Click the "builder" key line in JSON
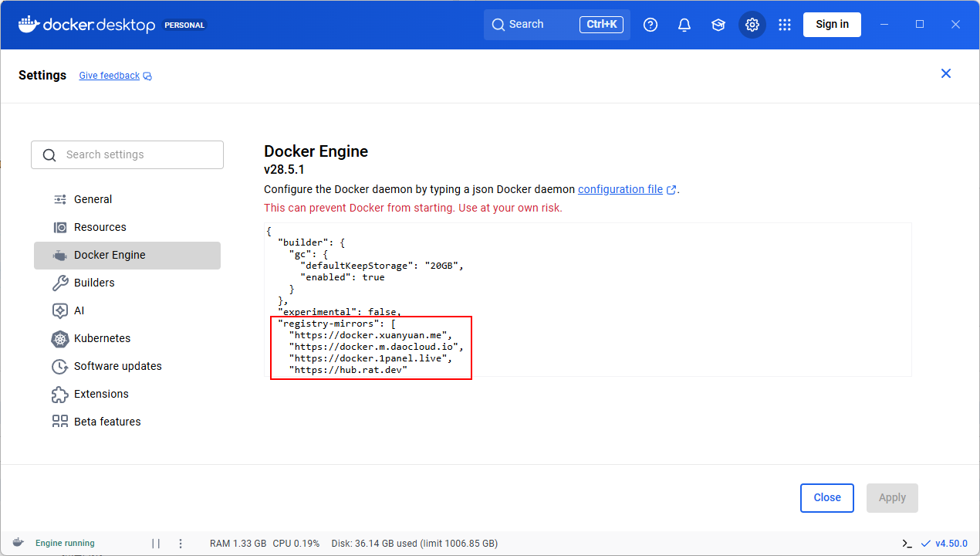This screenshot has width=980, height=556. (311, 242)
